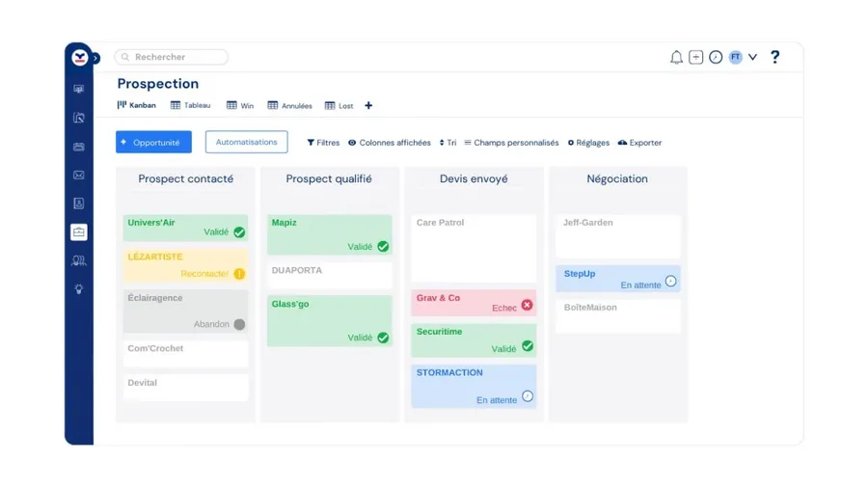Click the Echec status icon on Grav & Co
This screenshot has height=488, width=868.
click(x=527, y=306)
